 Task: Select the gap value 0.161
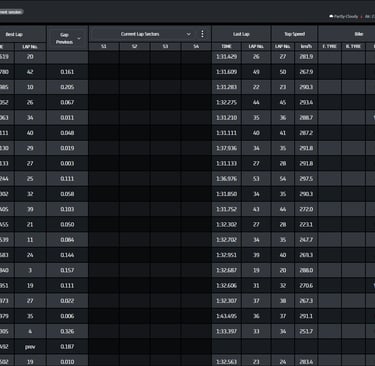point(67,72)
